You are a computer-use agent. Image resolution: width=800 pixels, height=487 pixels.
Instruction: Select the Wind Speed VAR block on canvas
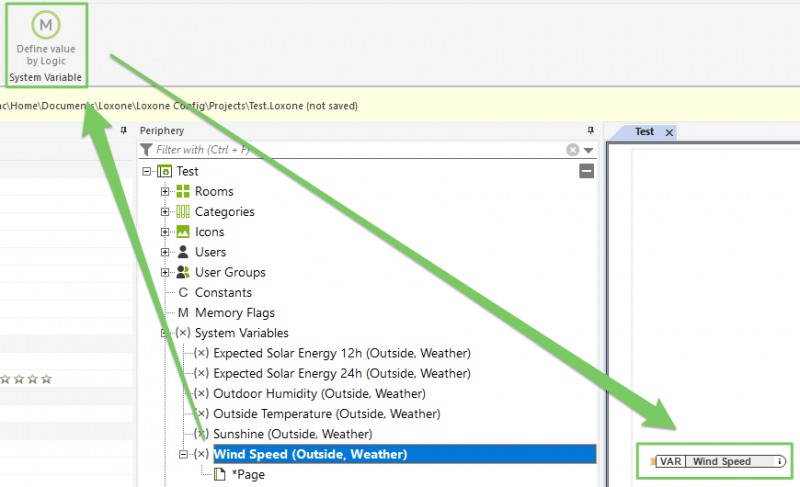click(x=720, y=461)
